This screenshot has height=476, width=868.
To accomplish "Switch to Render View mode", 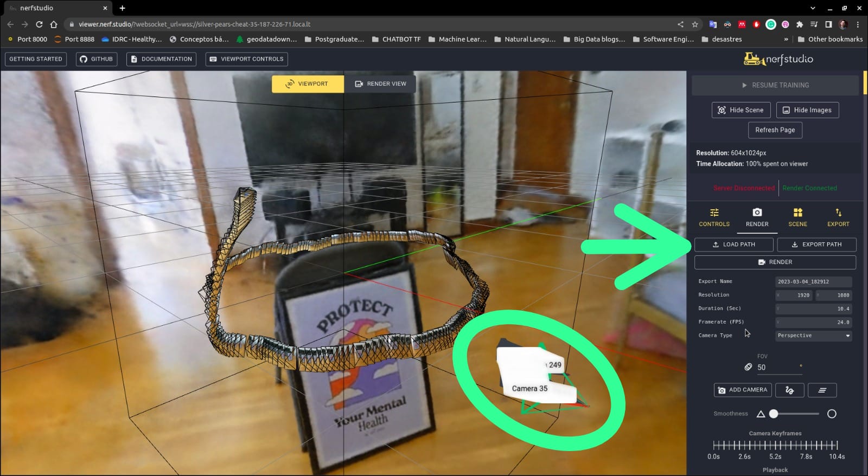I will click(380, 84).
